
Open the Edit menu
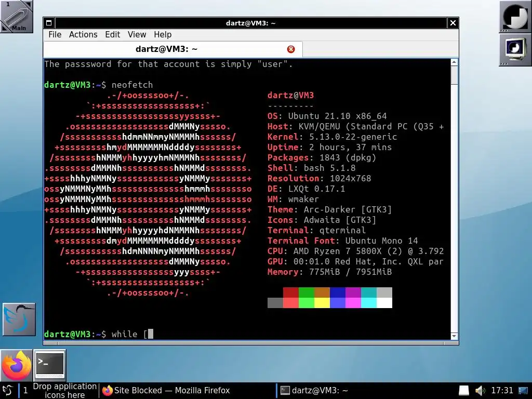coord(112,35)
